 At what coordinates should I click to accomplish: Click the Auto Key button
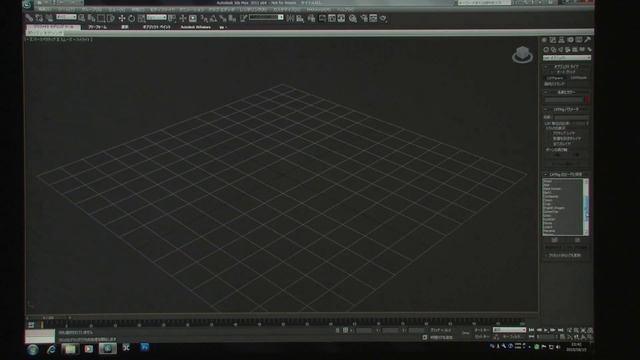(482, 330)
